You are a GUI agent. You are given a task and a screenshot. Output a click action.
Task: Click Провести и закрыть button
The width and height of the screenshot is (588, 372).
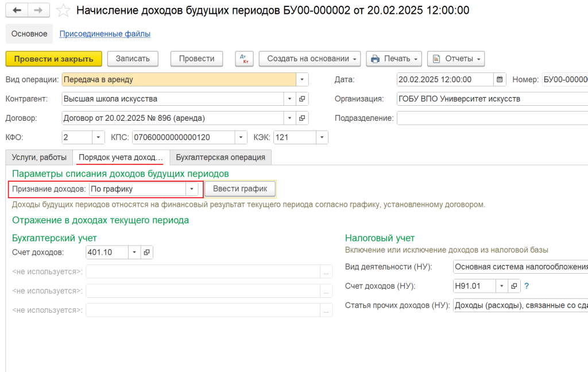click(x=53, y=59)
